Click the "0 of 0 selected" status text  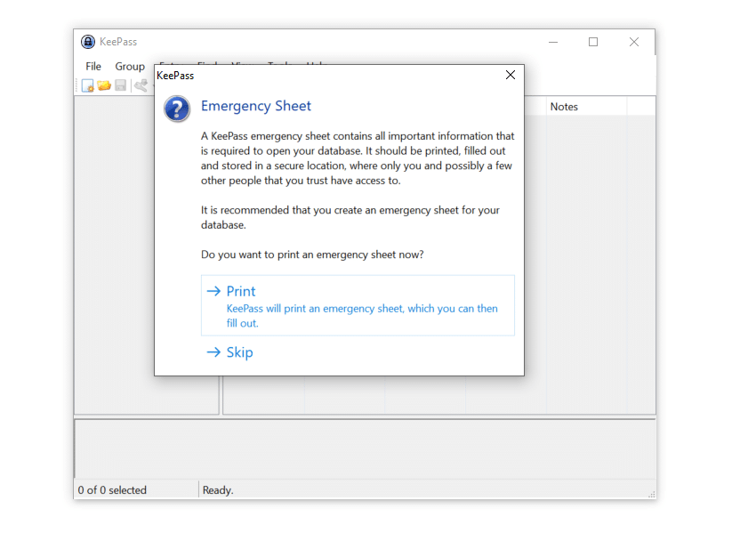[x=112, y=490]
